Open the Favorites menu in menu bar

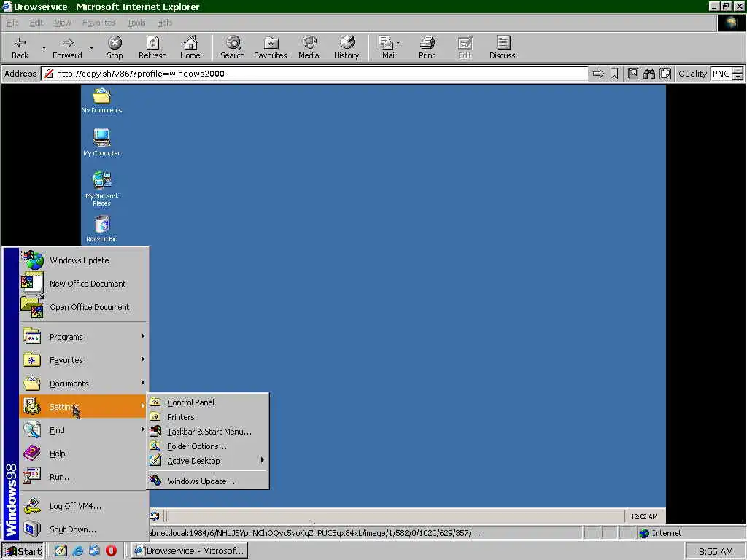(98, 23)
